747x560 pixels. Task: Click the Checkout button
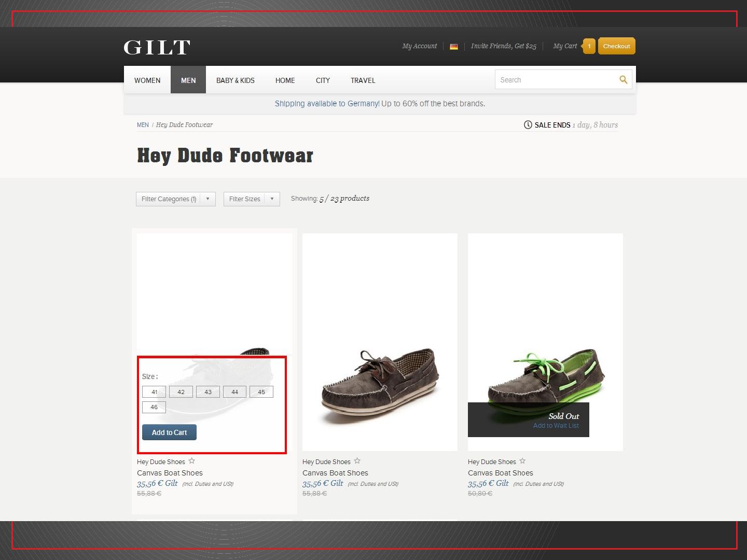(x=617, y=46)
